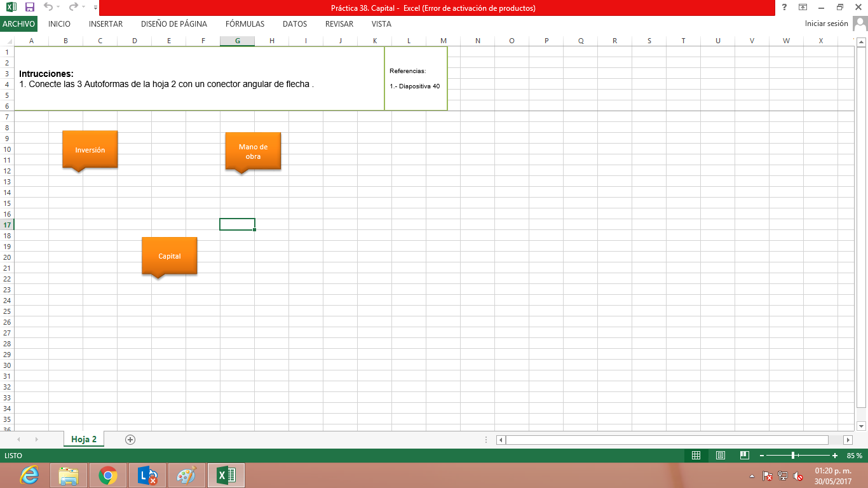Show hidden system tray icons
868x488 pixels.
click(x=752, y=476)
